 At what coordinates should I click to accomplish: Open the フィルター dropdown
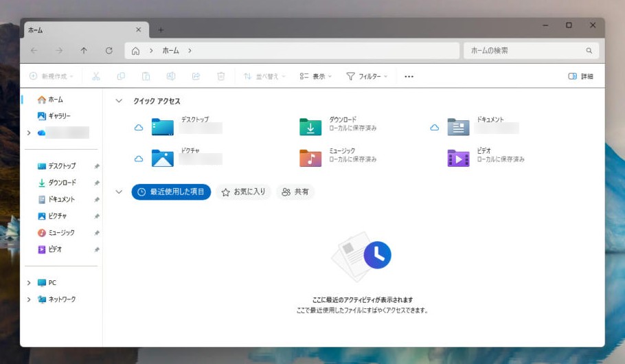[367, 76]
